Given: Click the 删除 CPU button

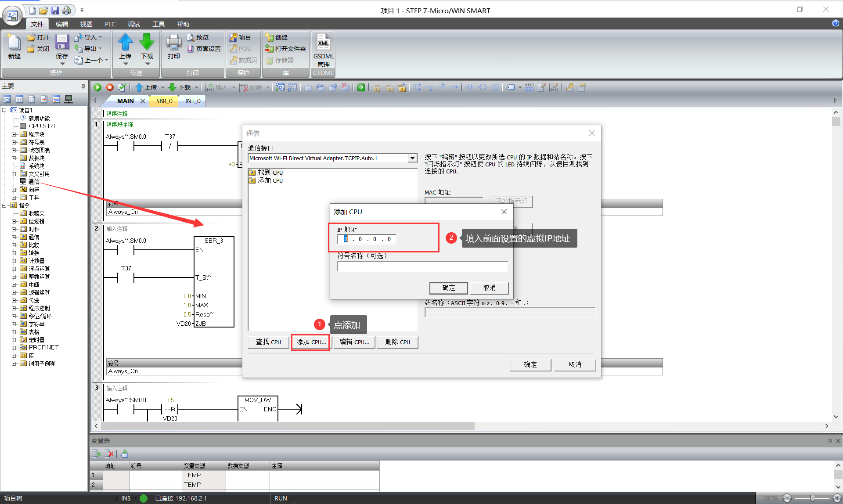Looking at the screenshot, I should (397, 342).
